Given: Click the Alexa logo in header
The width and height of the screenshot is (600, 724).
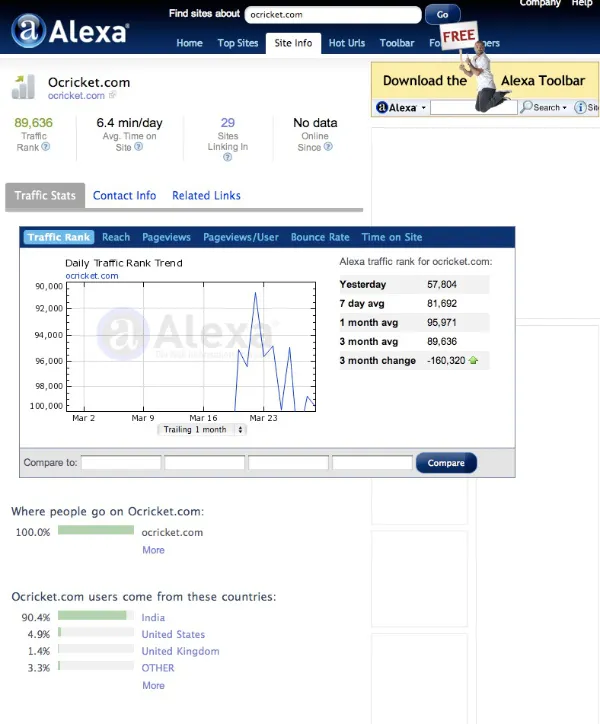Looking at the screenshot, I should [70, 30].
